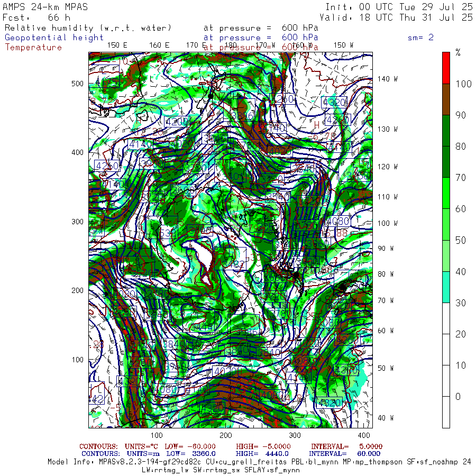The image size is (476, 476).
Task: Click the blue "LOW= 3360.0" contour text
Action: [x=191, y=454]
